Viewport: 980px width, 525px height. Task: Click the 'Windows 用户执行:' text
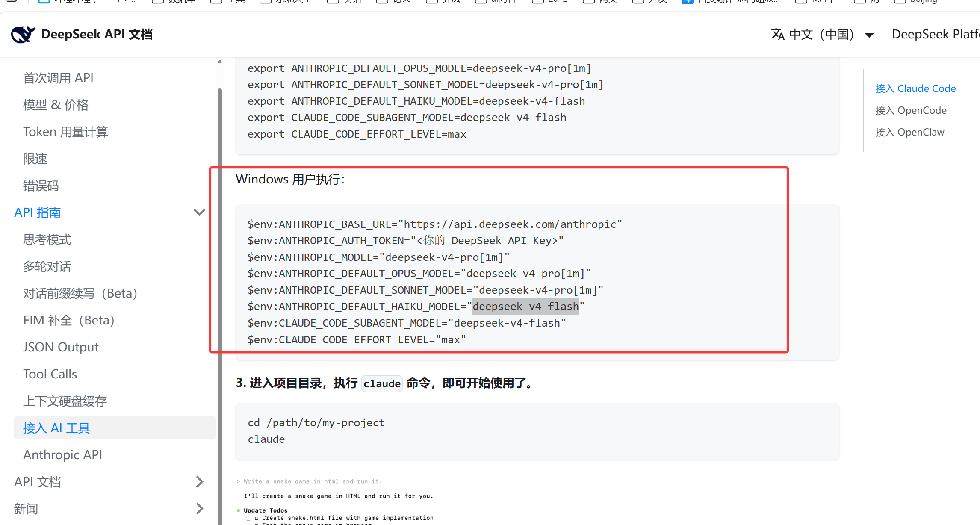tap(290, 179)
